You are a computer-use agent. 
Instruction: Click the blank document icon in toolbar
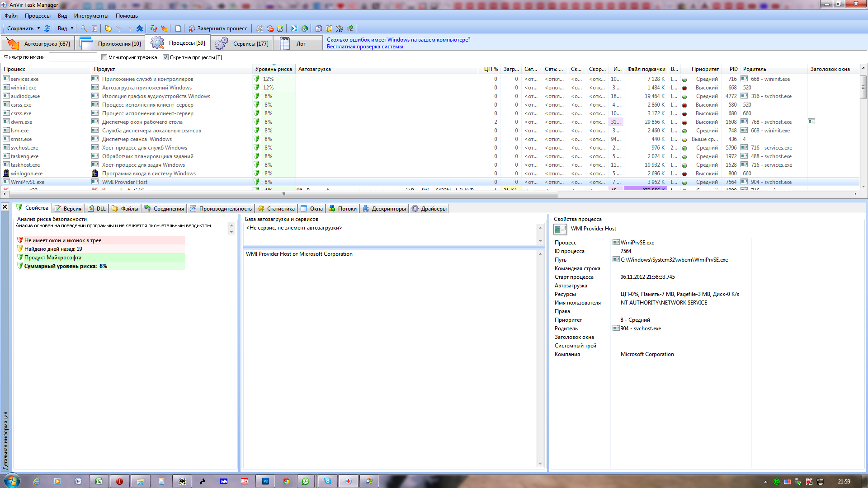[178, 28]
